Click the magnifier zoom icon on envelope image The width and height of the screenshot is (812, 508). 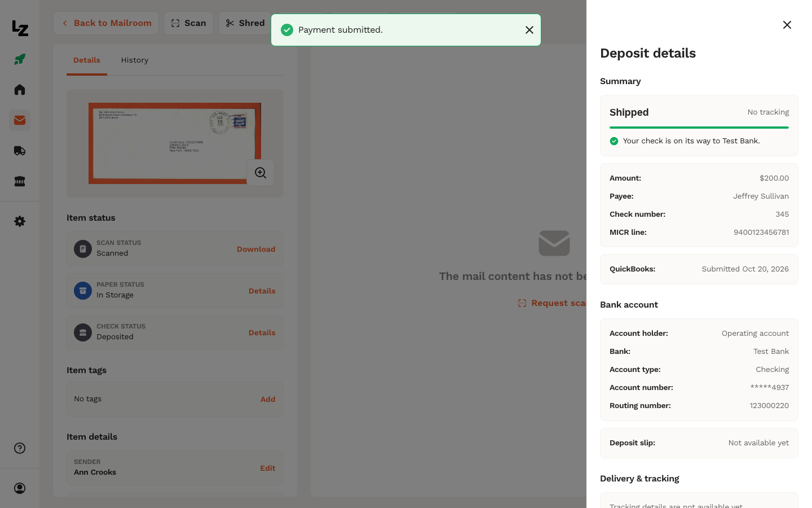tap(261, 173)
